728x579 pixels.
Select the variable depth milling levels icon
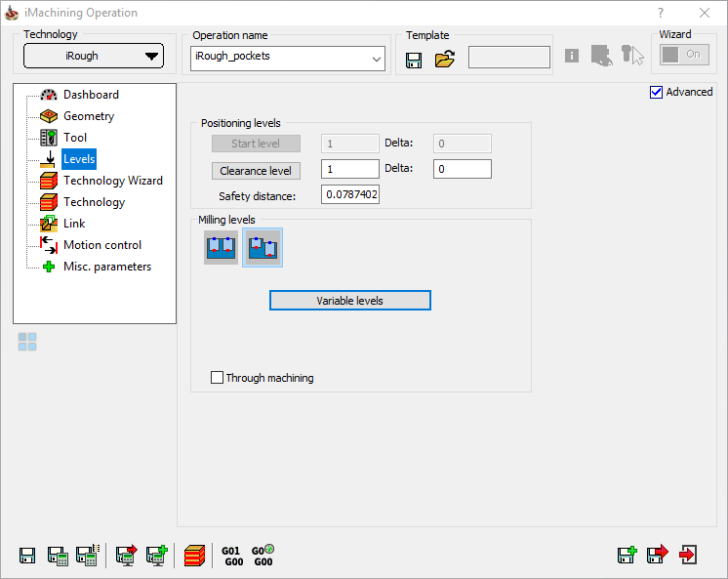click(x=263, y=248)
